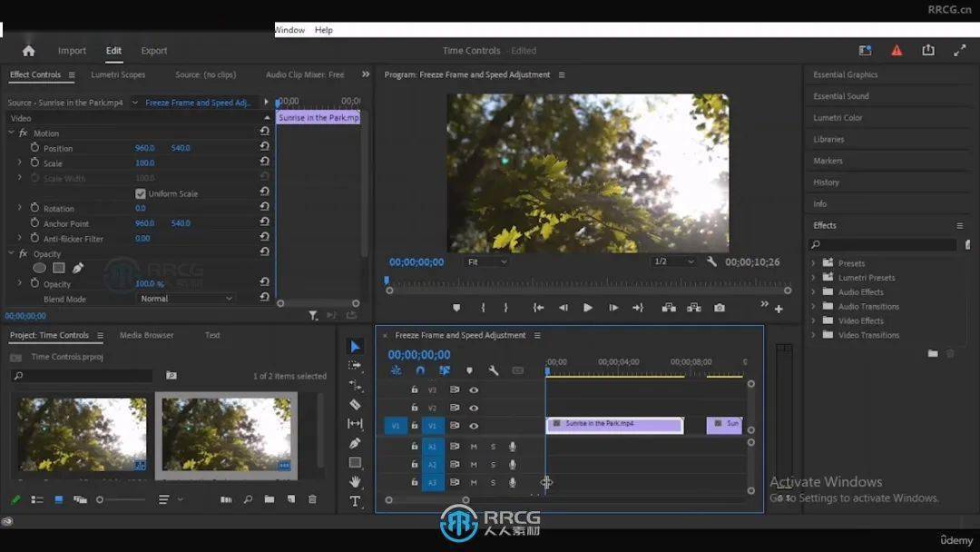Open the Lumetri Color panel

click(x=838, y=117)
